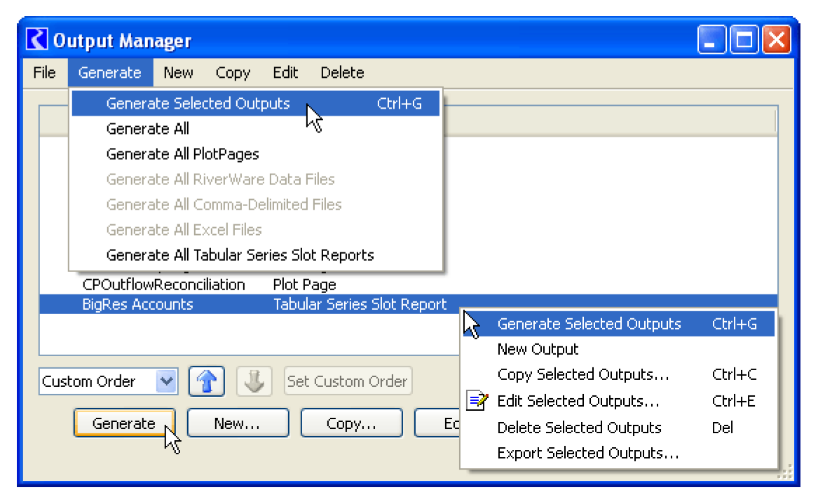The image size is (818, 504).
Task: Click the pencil icon beside Edit Selected Outputs
Action: [x=477, y=401]
